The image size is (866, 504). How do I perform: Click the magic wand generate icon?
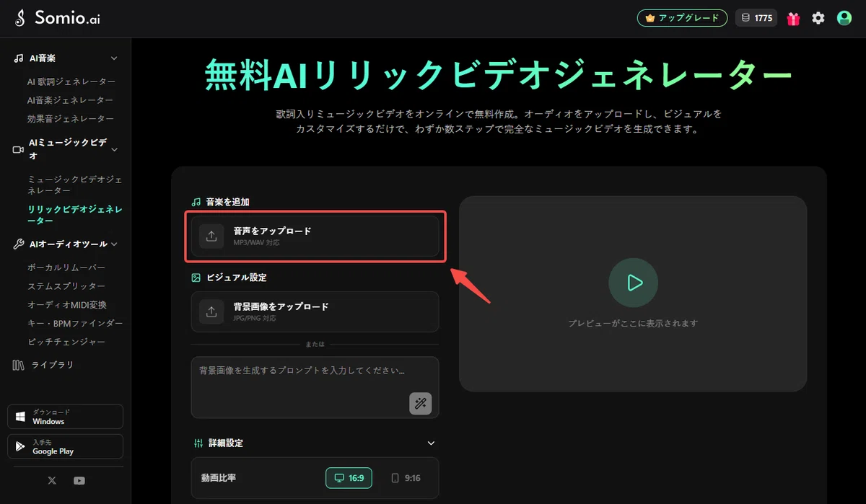coord(420,403)
